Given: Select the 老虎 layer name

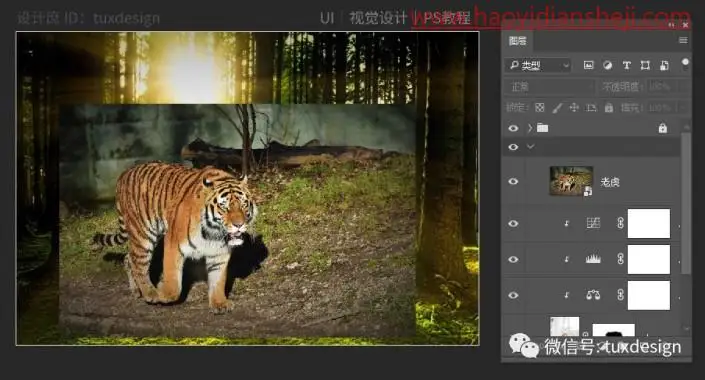Looking at the screenshot, I should [x=610, y=182].
